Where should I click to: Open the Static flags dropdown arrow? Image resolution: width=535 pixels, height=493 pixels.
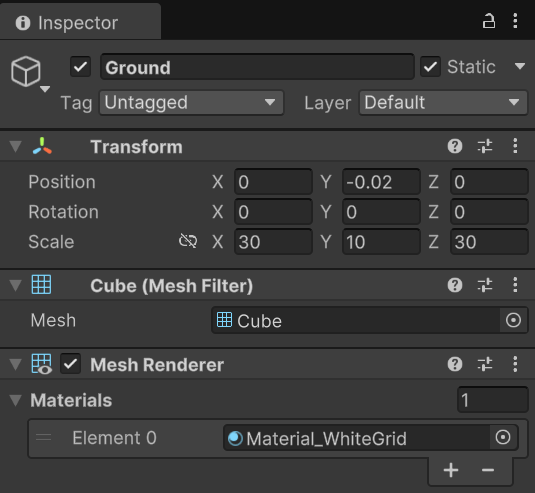click(520, 66)
